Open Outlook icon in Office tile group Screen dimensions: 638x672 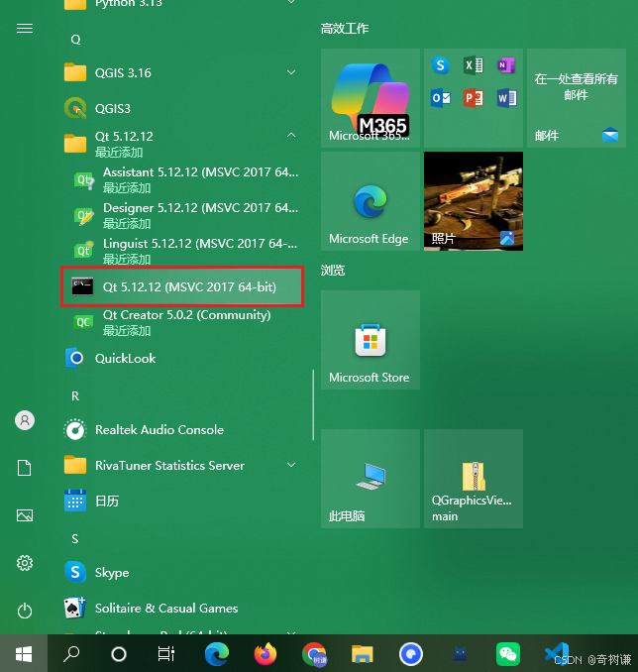(x=441, y=98)
